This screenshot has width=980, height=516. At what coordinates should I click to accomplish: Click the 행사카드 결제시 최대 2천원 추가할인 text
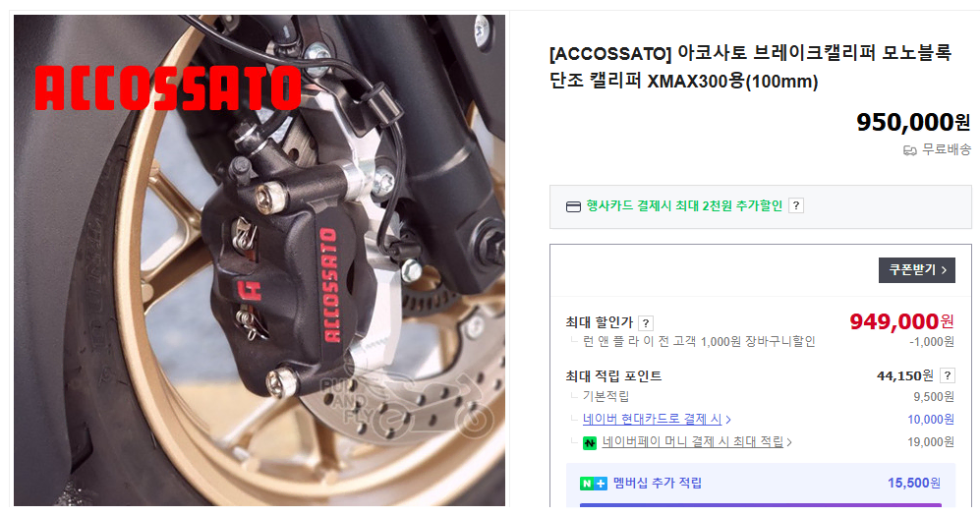click(684, 205)
